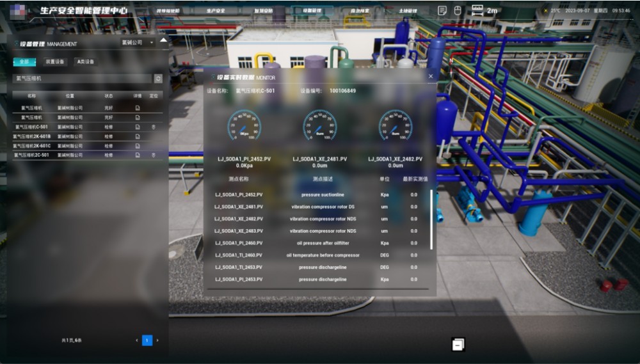Click page 1 button in pagination

point(147,340)
